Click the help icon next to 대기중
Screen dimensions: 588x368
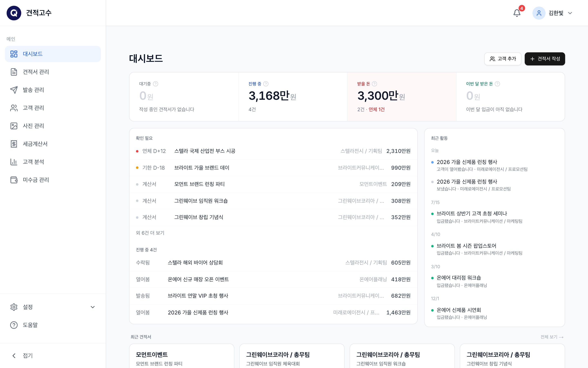coord(156,84)
